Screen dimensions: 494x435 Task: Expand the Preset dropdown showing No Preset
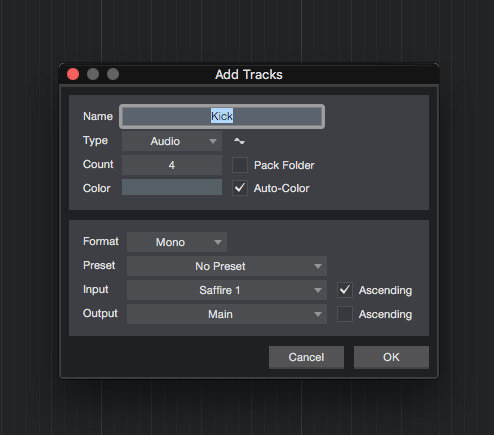tap(227, 266)
